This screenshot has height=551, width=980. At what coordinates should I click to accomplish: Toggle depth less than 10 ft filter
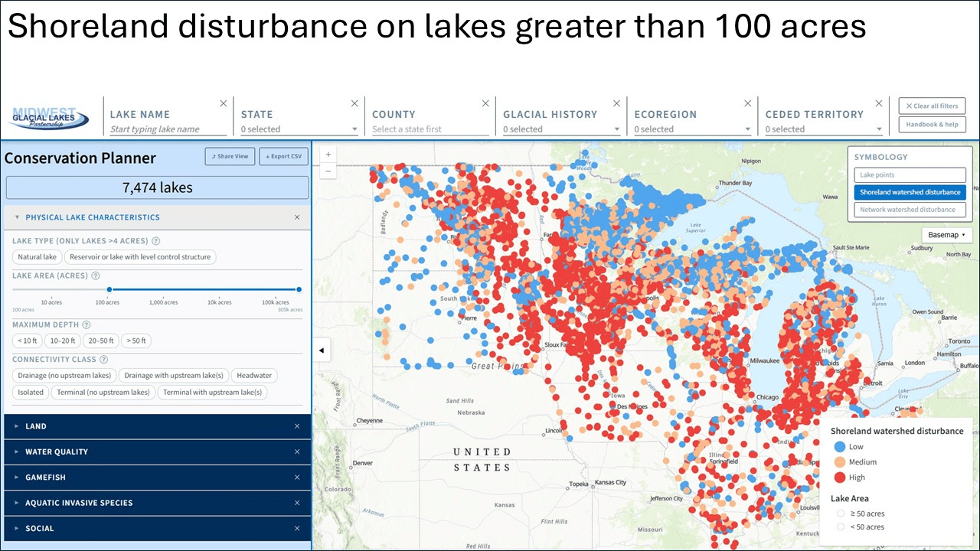point(27,341)
